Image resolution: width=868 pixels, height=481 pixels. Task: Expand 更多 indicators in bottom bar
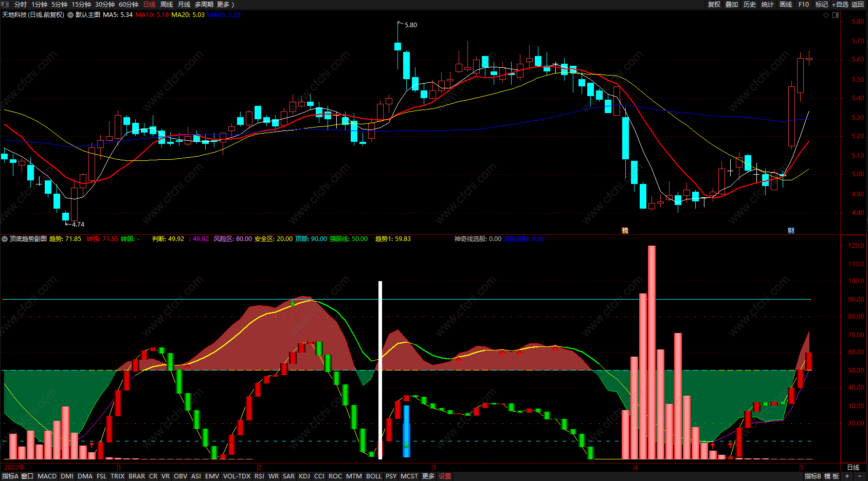point(428,476)
